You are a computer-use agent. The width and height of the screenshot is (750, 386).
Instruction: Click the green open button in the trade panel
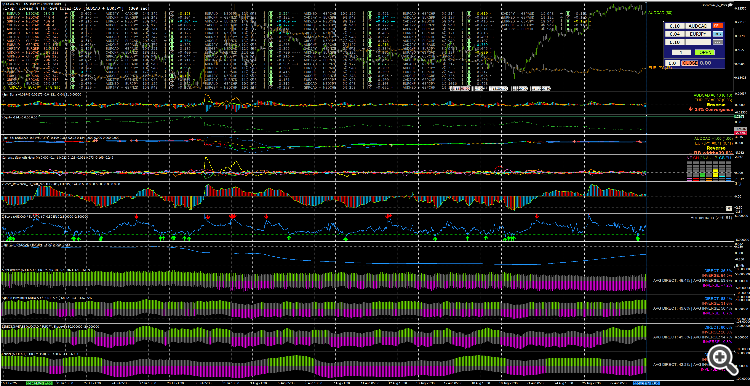coord(705,52)
